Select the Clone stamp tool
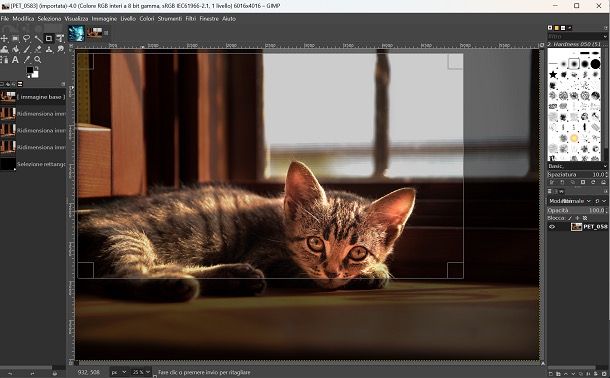 coord(49,49)
